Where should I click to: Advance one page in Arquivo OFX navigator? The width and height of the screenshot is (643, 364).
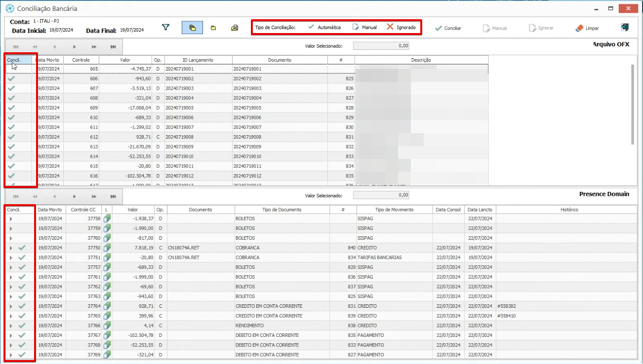[94, 47]
